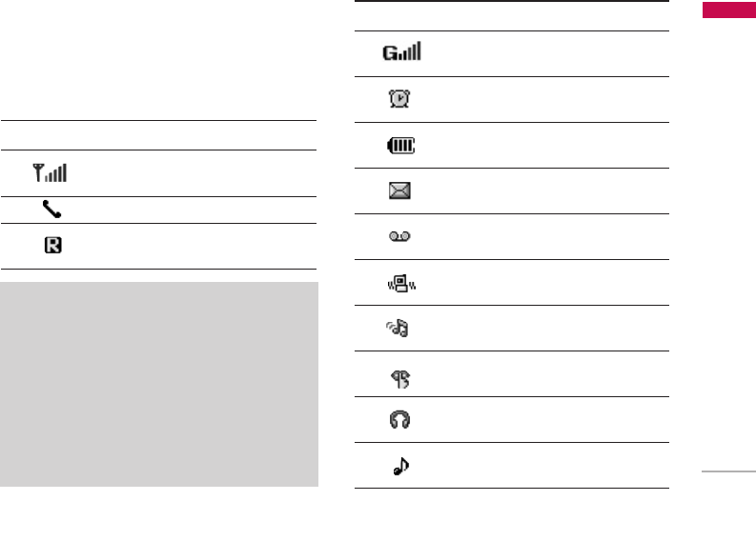This screenshot has width=756, height=541.
Task: Select the vibrating phone profile icon
Action: tap(400, 282)
